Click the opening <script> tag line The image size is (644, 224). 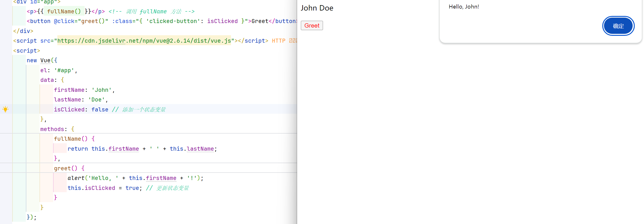[x=27, y=51]
